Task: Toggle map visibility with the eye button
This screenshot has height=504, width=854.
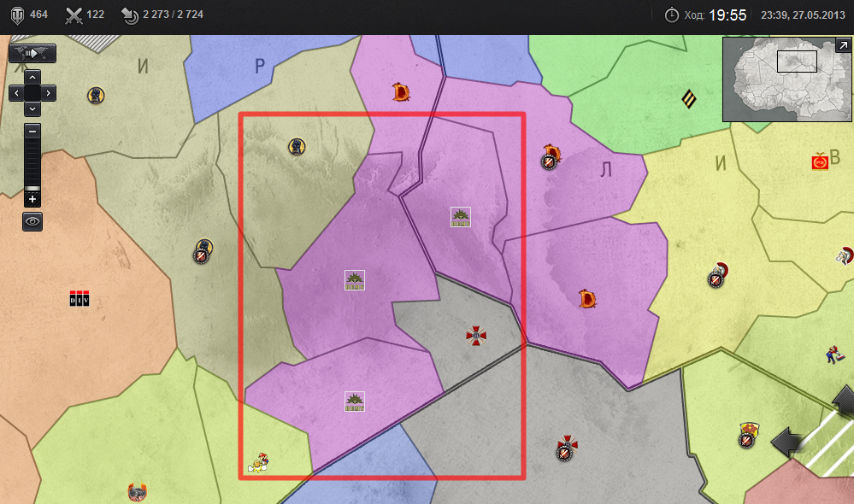Action: click(x=32, y=221)
